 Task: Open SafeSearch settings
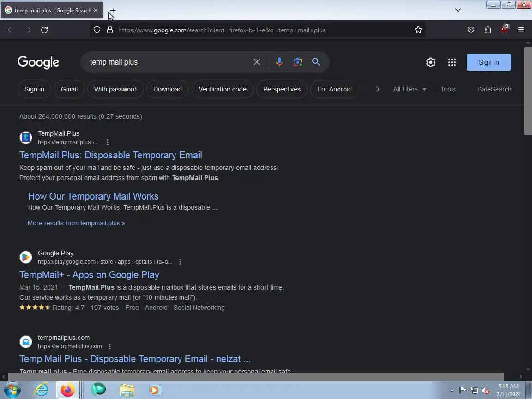coord(494,89)
